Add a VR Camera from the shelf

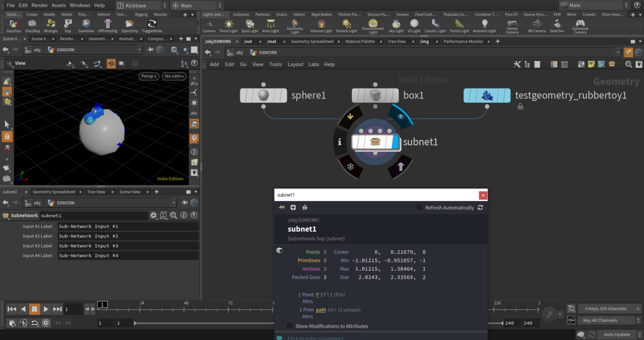coord(537,26)
